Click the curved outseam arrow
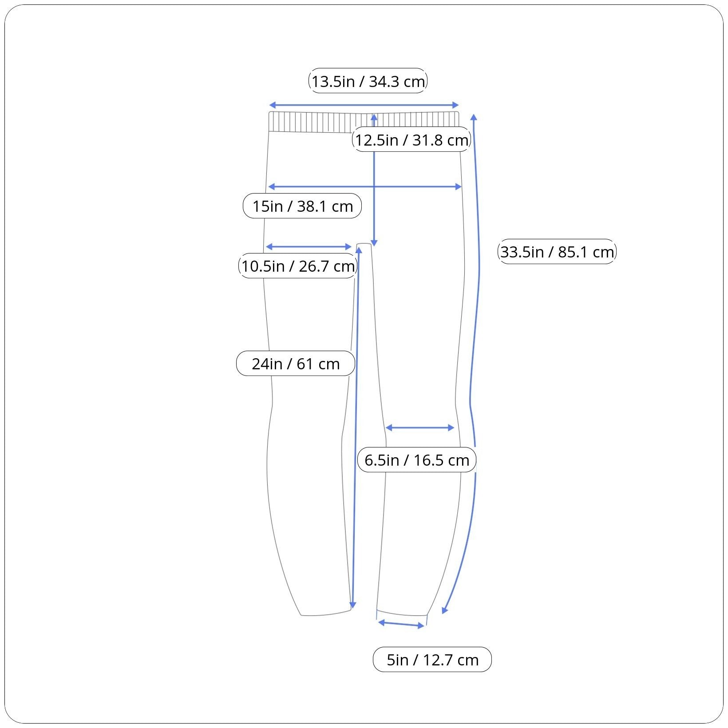Screen dimensions: 728x728 [471, 364]
